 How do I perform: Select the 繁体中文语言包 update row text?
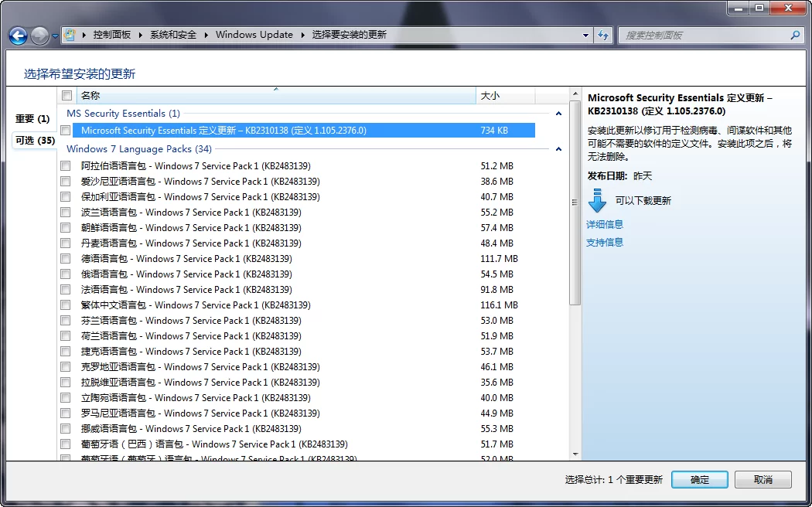click(196, 305)
